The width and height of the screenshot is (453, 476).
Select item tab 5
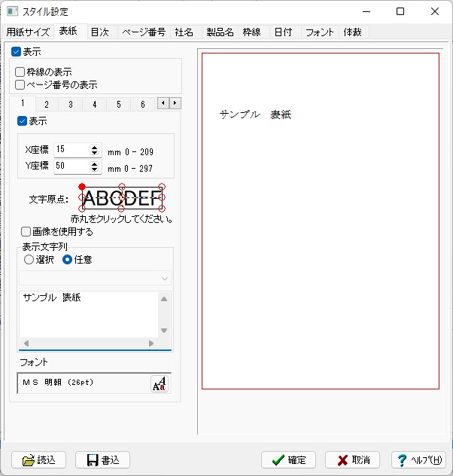(119, 105)
